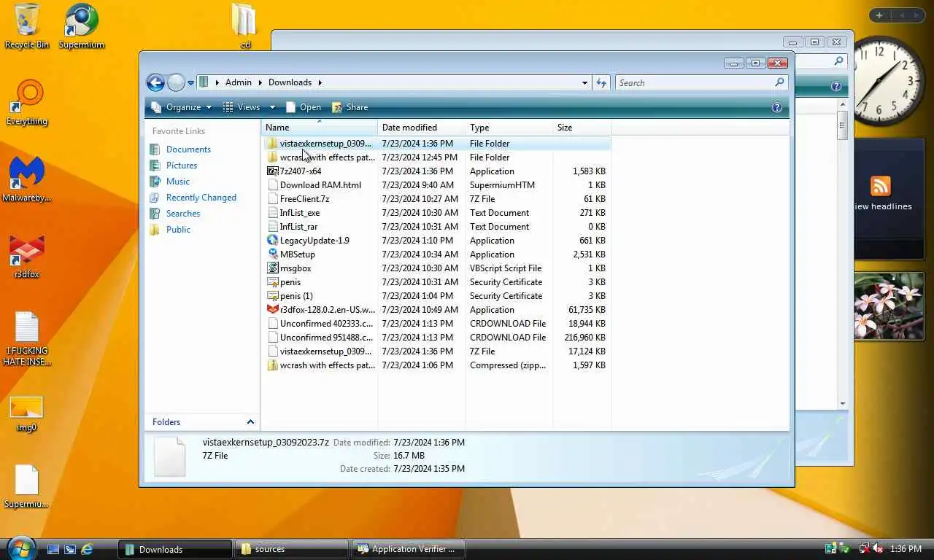The width and height of the screenshot is (934, 560).
Task: Click the Start orb button
Action: click(20, 548)
